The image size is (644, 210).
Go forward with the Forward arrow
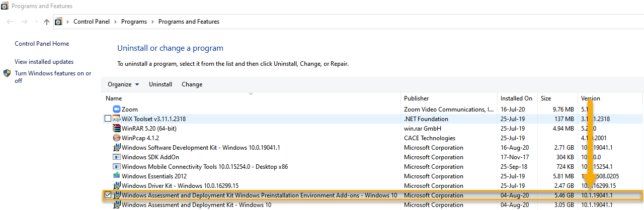click(24, 22)
